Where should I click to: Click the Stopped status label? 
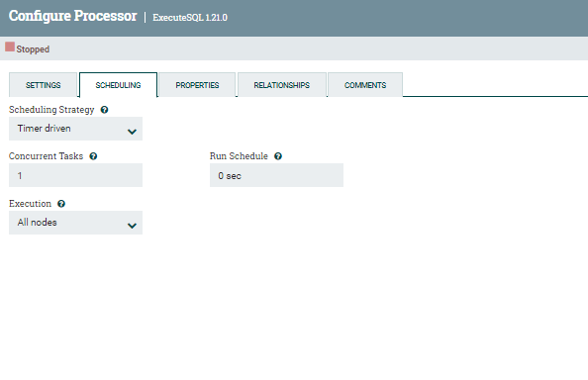[33, 49]
